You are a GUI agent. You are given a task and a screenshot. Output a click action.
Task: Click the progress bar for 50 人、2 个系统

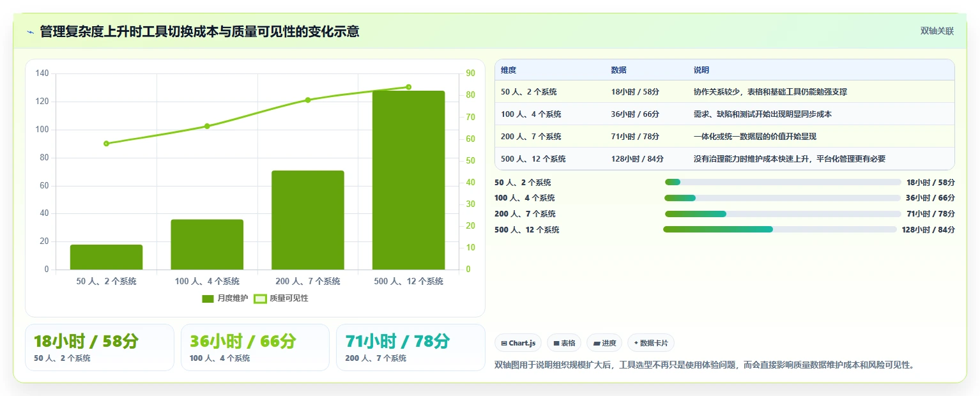click(783, 183)
